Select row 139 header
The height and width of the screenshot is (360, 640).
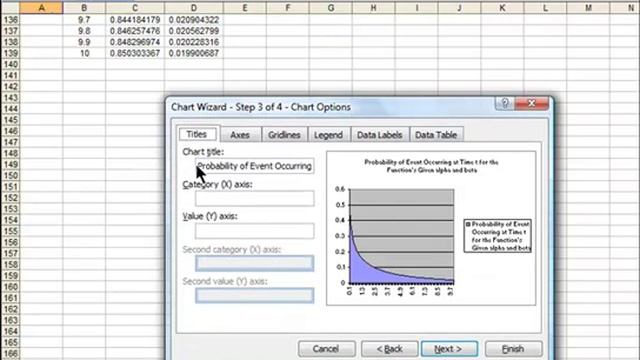[x=10, y=53]
